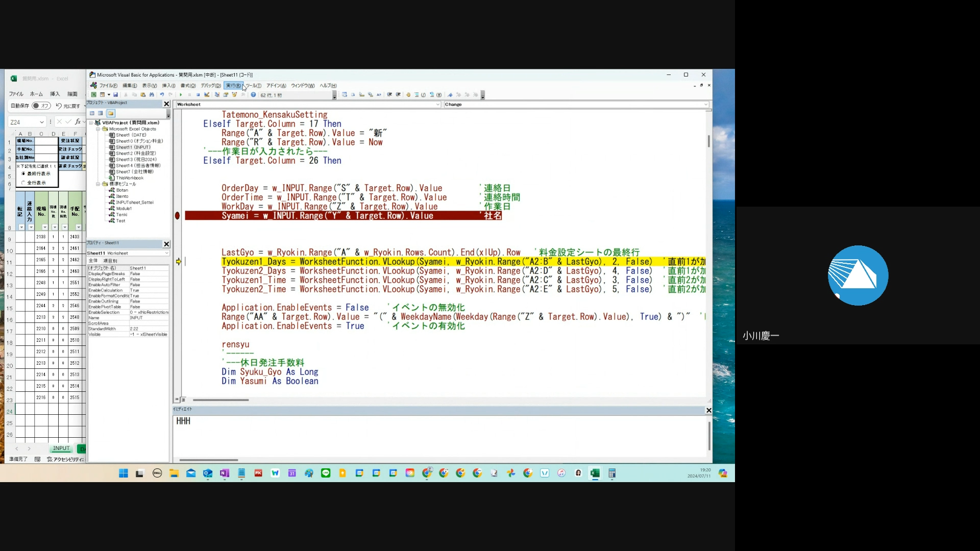The height and width of the screenshot is (551, 980).
Task: Click the Find binoculars icon
Action: (152, 95)
